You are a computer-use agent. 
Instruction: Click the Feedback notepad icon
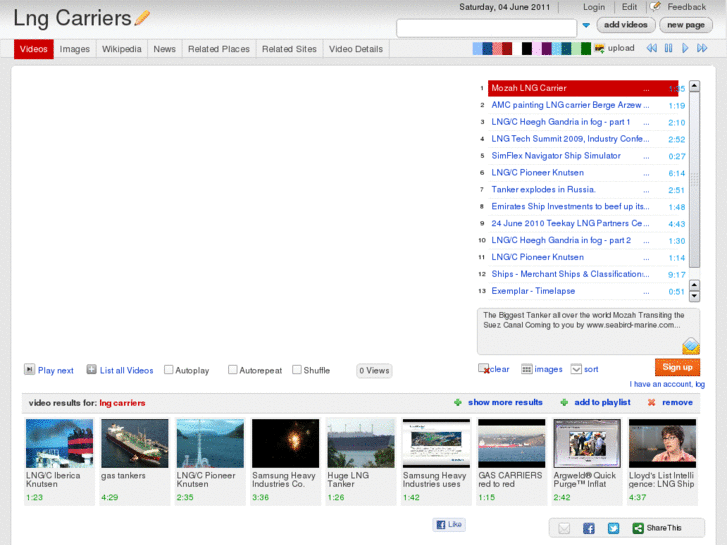coord(656,6)
